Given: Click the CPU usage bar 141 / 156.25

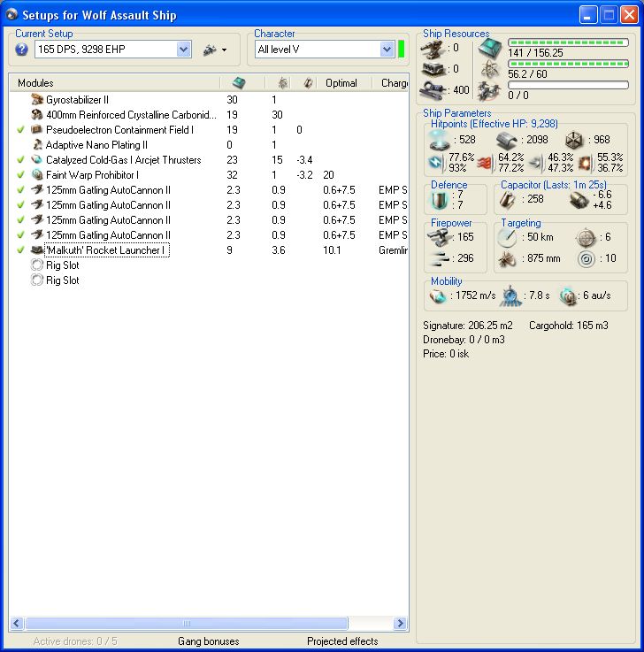Looking at the screenshot, I should point(568,42).
